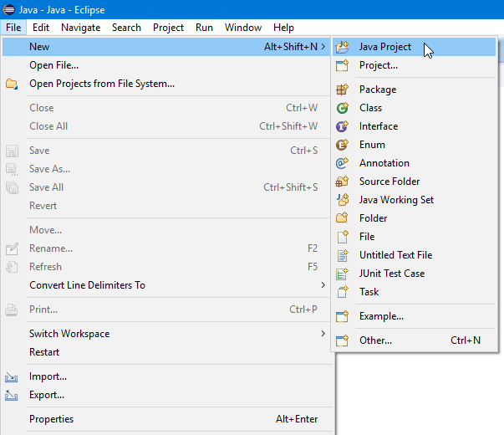Open the File menu

13,28
